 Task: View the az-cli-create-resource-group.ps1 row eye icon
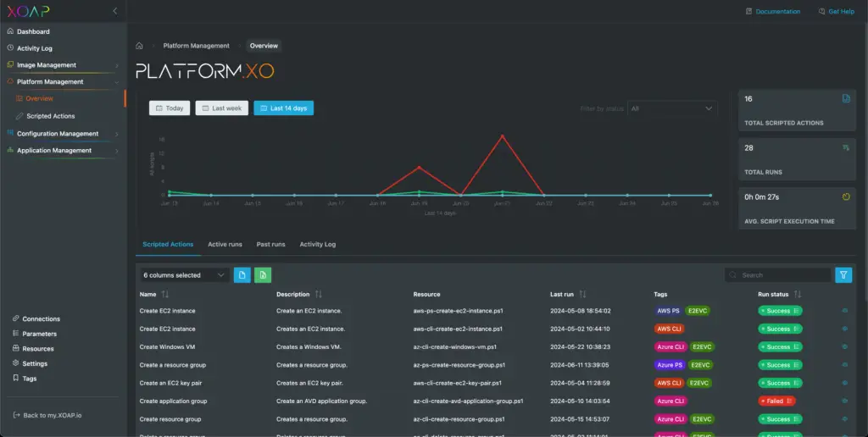(845, 419)
